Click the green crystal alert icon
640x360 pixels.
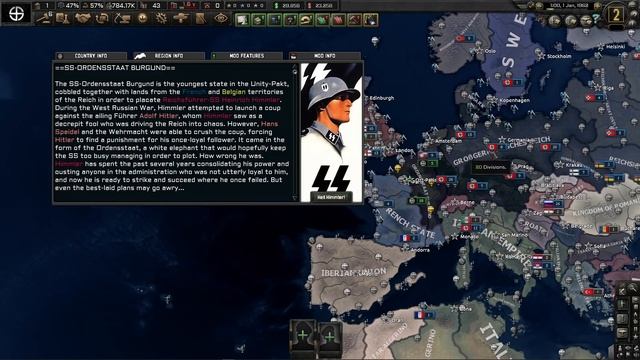click(322, 20)
